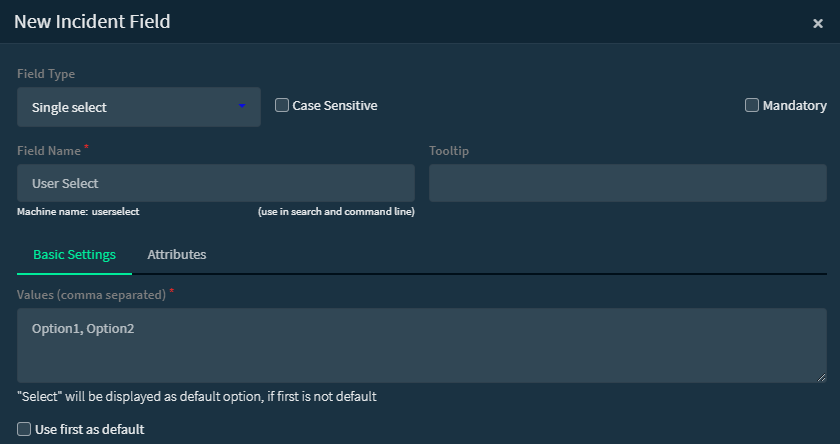Image resolution: width=840 pixels, height=444 pixels.
Task: Select the Basic Settings tab
Action: 74,255
